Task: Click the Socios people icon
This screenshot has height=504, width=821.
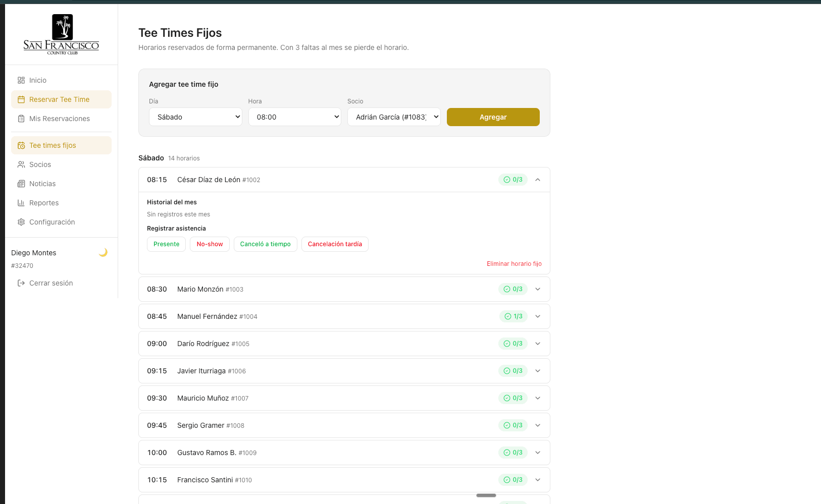Action: 21,164
